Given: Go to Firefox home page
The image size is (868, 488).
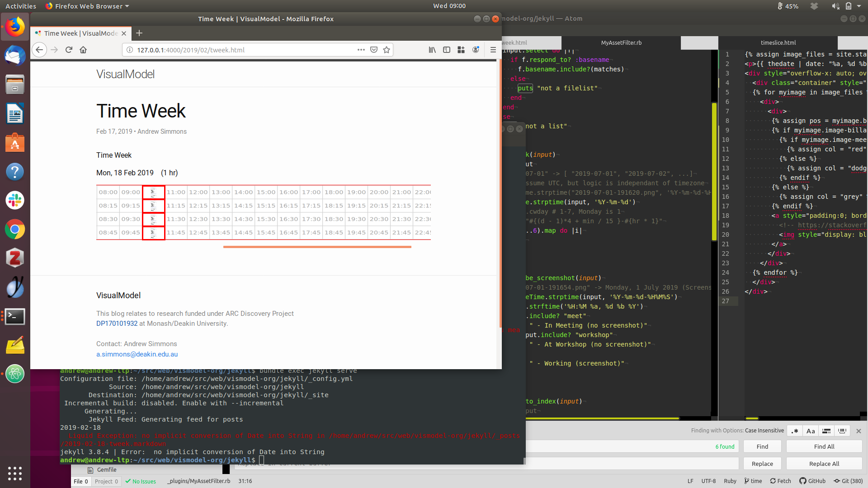Looking at the screenshot, I should click(x=83, y=50).
